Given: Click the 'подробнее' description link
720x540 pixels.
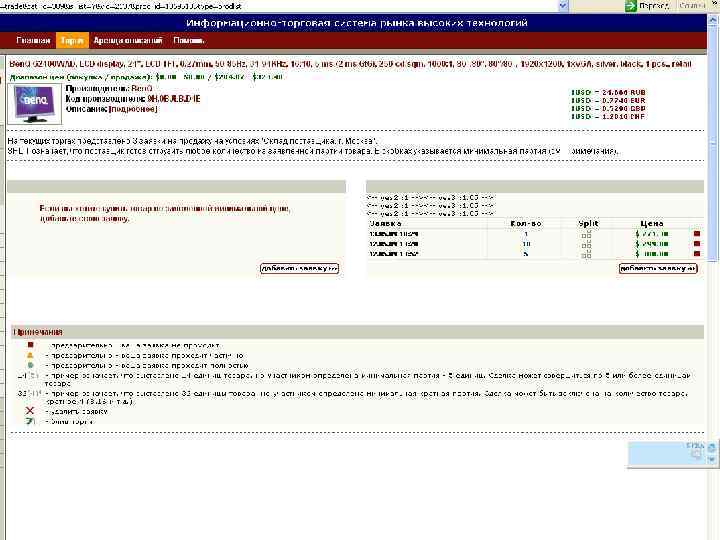Looking at the screenshot, I should 133,109.
